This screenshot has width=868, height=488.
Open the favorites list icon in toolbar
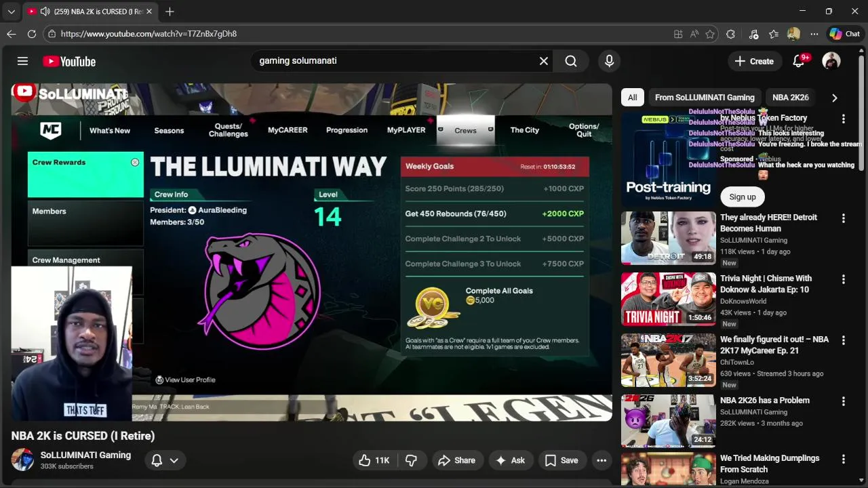[x=774, y=34]
